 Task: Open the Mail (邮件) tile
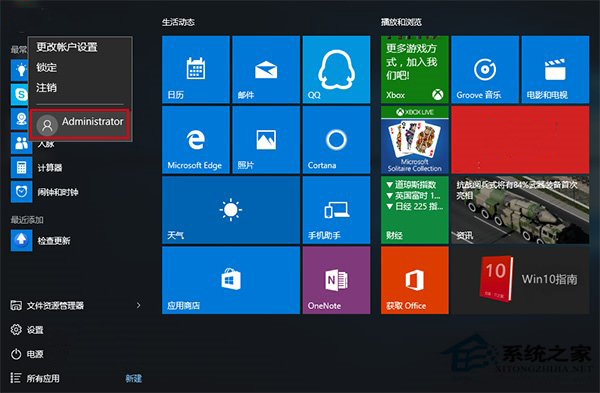[x=266, y=70]
